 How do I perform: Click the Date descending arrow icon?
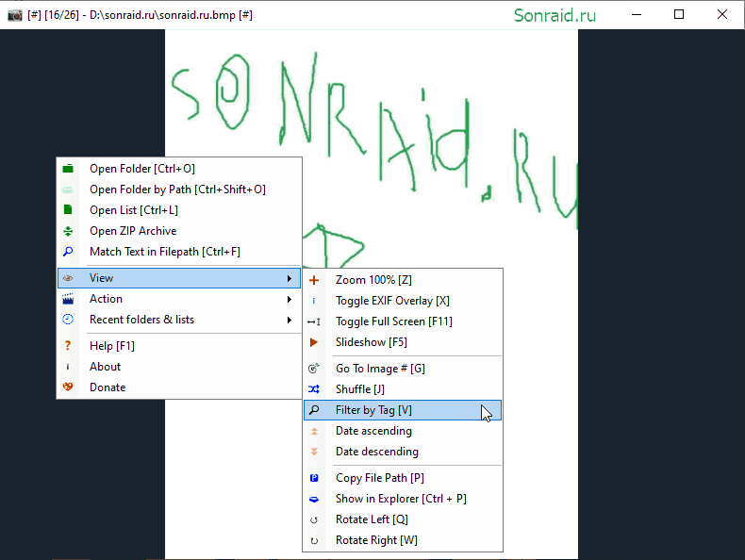click(x=314, y=452)
